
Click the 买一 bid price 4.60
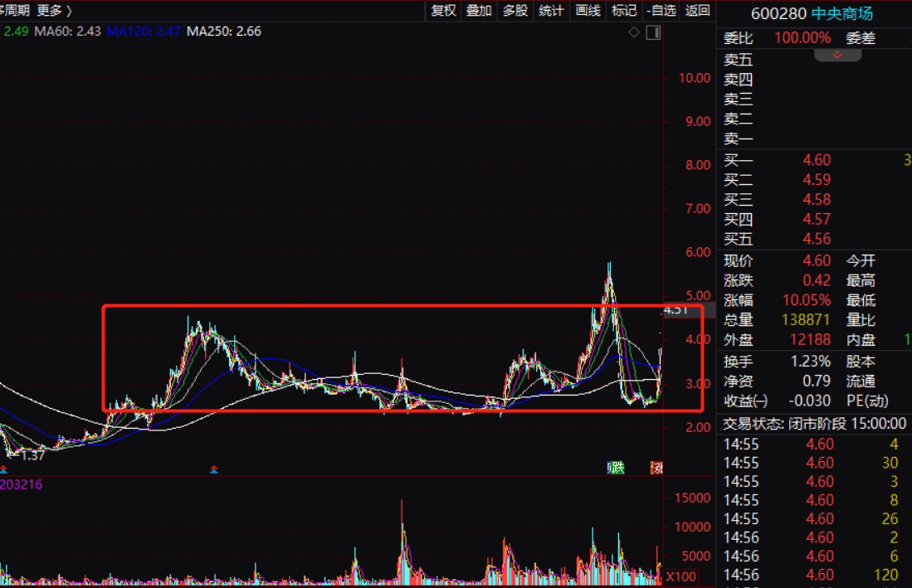coord(817,160)
